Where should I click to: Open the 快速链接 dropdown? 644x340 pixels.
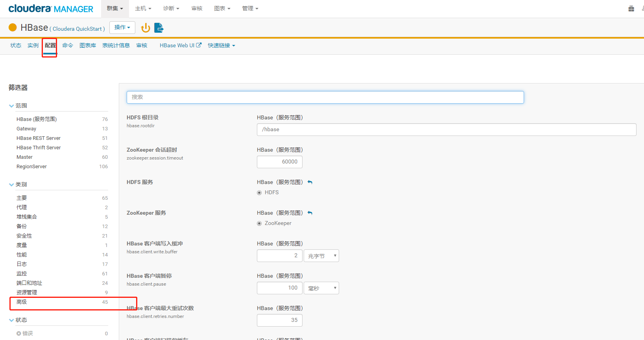tap(221, 46)
